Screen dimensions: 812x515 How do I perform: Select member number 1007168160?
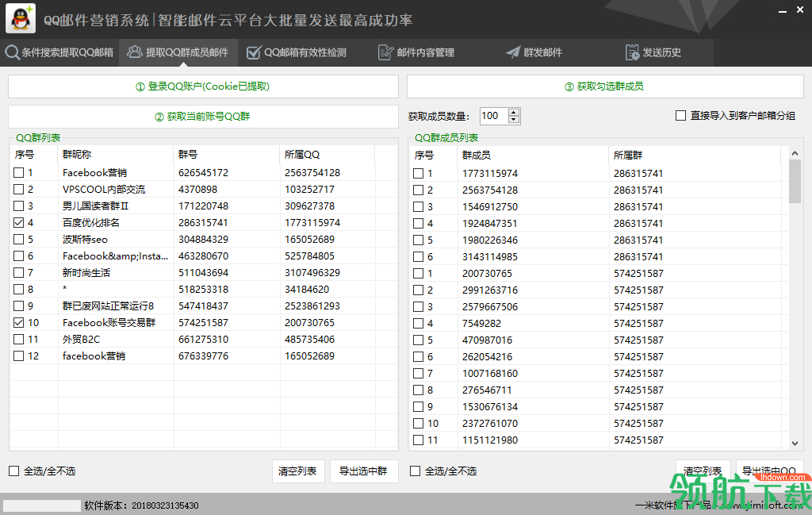(490, 374)
